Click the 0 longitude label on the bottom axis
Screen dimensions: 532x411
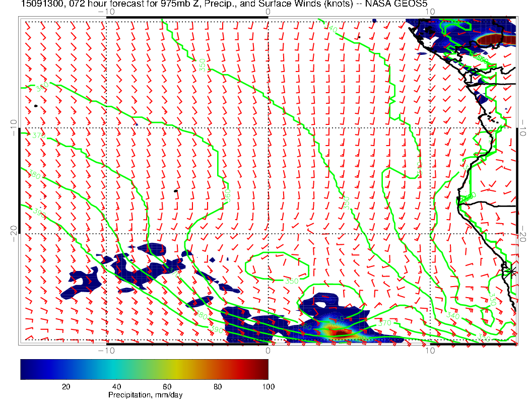[x=268, y=350]
